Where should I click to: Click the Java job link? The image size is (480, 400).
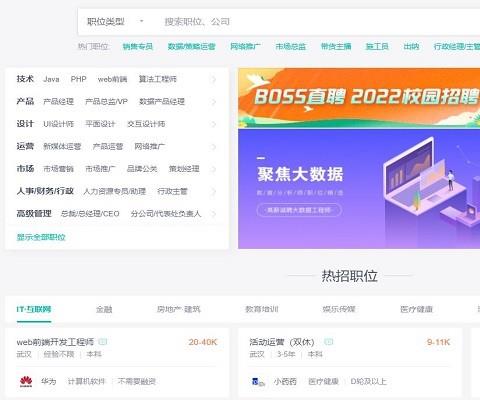click(x=51, y=79)
